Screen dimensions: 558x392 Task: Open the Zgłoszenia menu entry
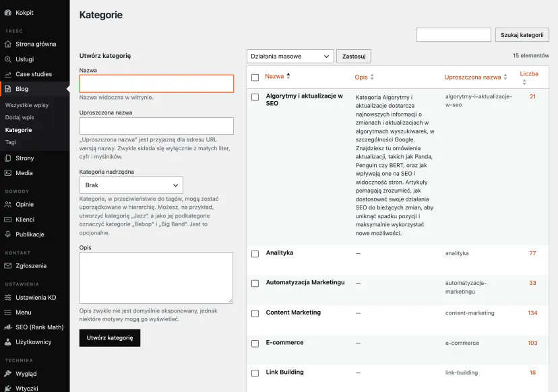[x=31, y=266]
